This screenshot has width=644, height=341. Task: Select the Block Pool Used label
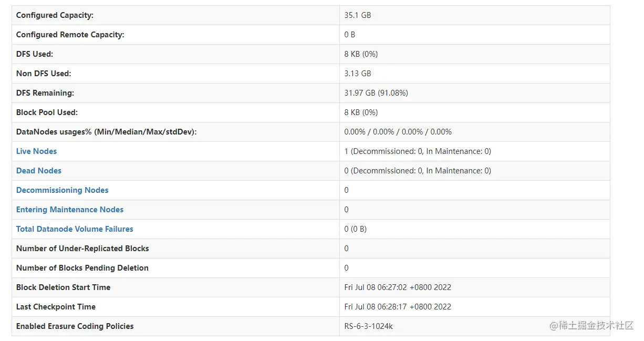coord(47,112)
